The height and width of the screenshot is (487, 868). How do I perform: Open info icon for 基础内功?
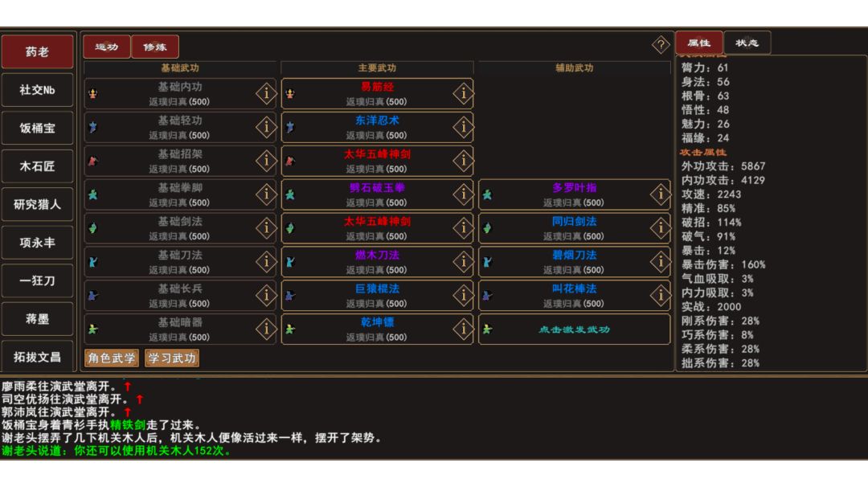pyautogui.click(x=266, y=93)
